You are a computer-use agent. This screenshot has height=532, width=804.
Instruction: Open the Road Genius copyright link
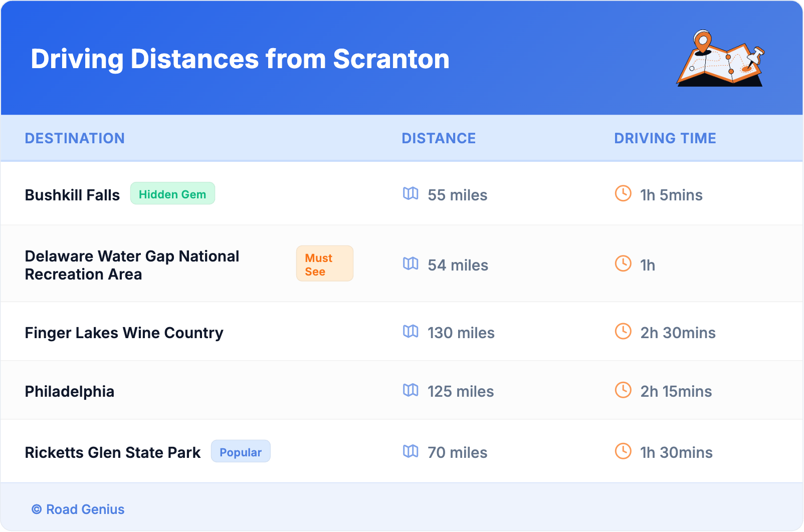pos(78,509)
